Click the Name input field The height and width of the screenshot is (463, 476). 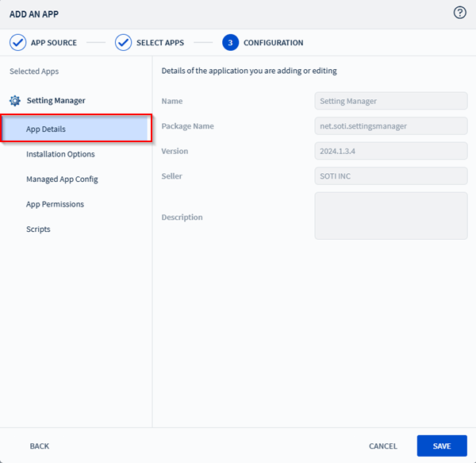coord(390,101)
